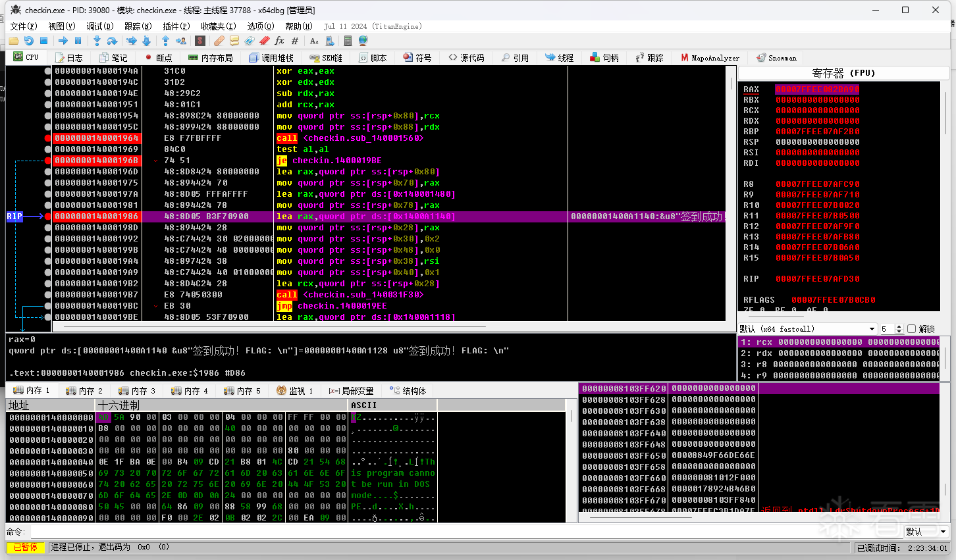Open the Scylla plugin icon
Viewport: 956px width, 560px height.
pos(200,41)
